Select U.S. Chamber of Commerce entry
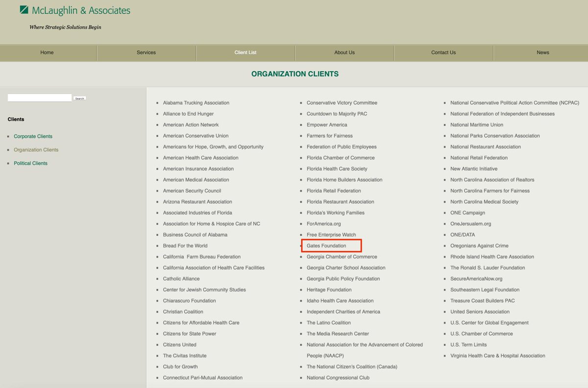The image size is (588, 388). (x=482, y=334)
